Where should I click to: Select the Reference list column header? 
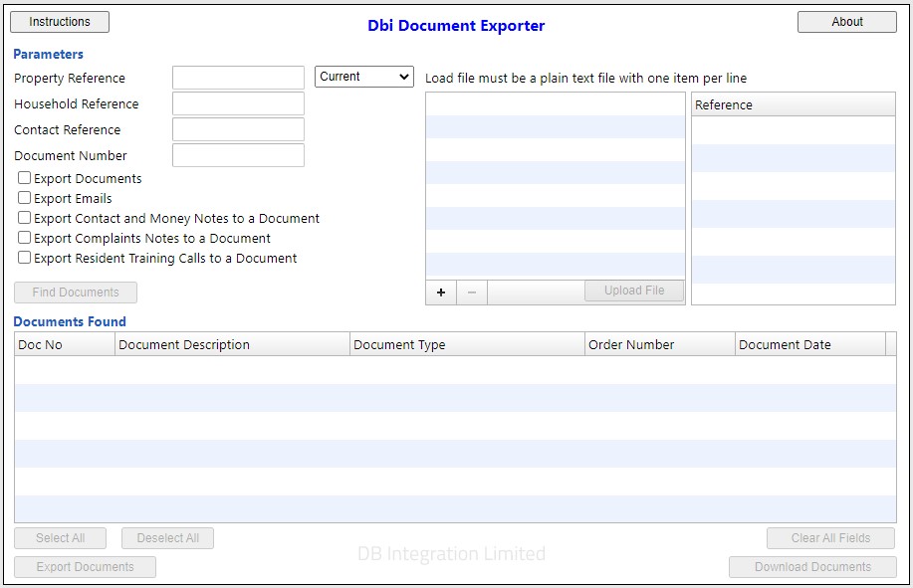pyautogui.click(x=793, y=104)
